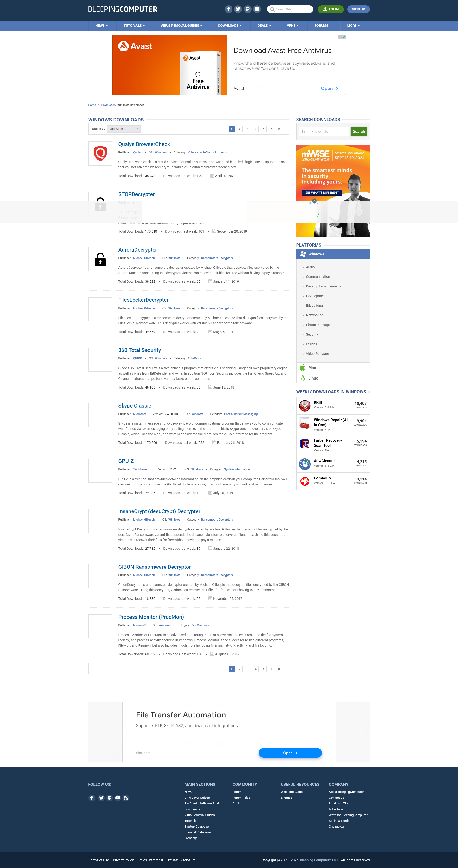458x868 pixels.
Task: Click the Open link on Avast ad
Action: (329, 88)
